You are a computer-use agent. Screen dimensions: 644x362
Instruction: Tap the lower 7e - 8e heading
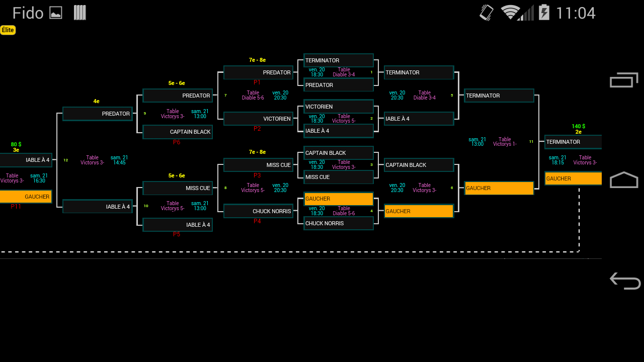click(257, 152)
